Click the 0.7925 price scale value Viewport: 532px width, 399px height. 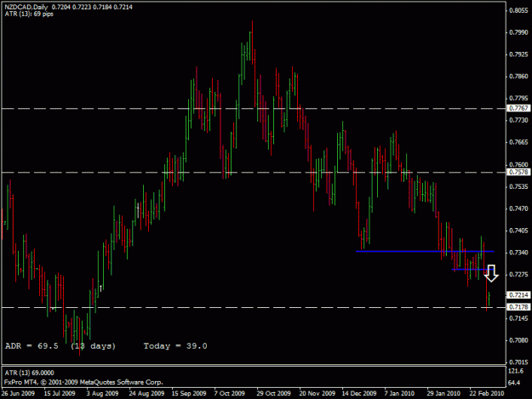coord(518,54)
